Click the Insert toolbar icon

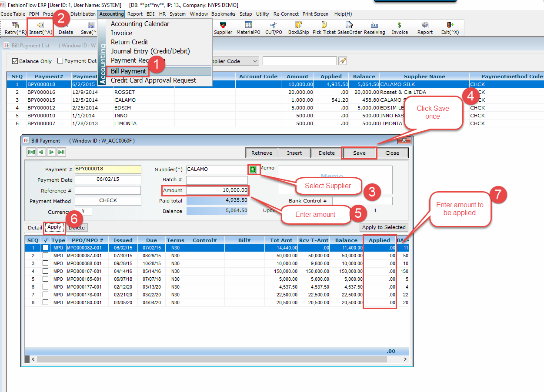click(40, 26)
